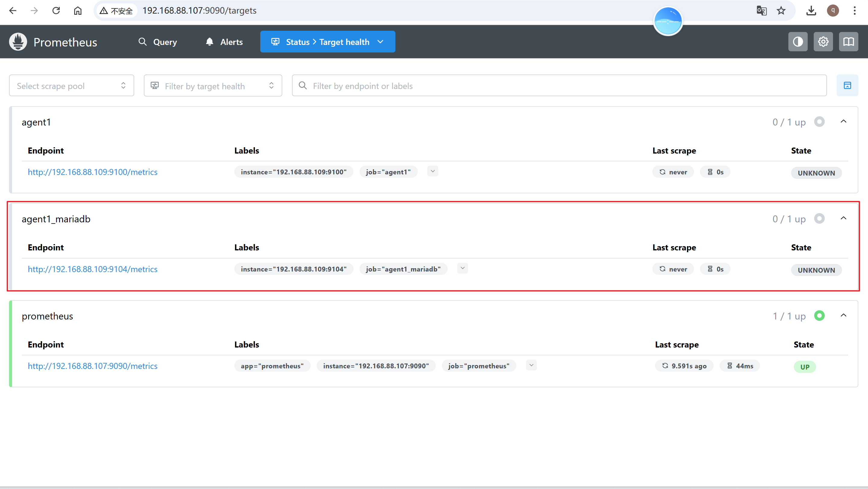The height and width of the screenshot is (489, 868).
Task: Click the floating blue circle overlay icon
Action: 668,21
